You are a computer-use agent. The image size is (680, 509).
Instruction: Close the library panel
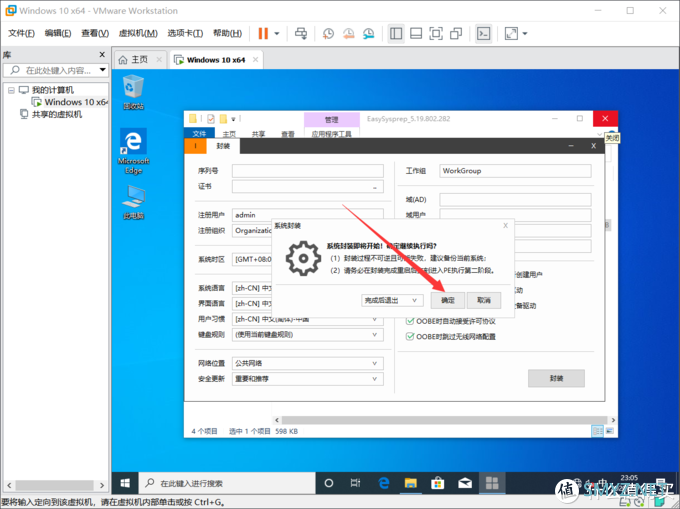[102, 54]
